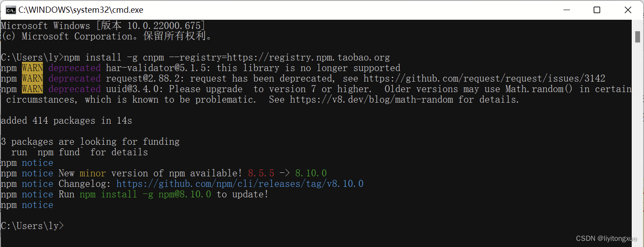Maximize the command prompt window
The width and height of the screenshot is (644, 247).
597,10
